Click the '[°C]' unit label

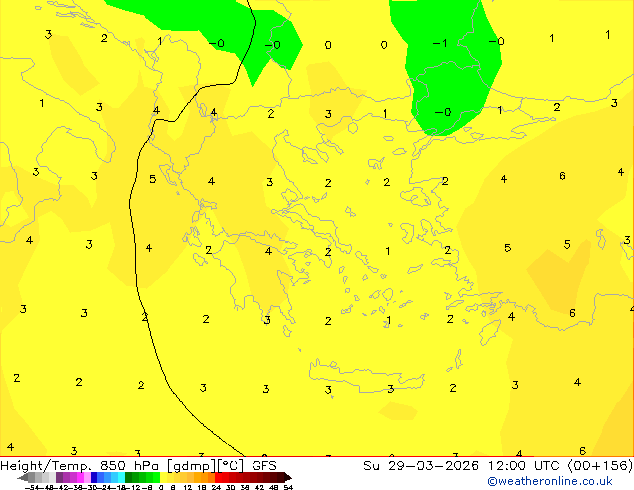pos(230,466)
